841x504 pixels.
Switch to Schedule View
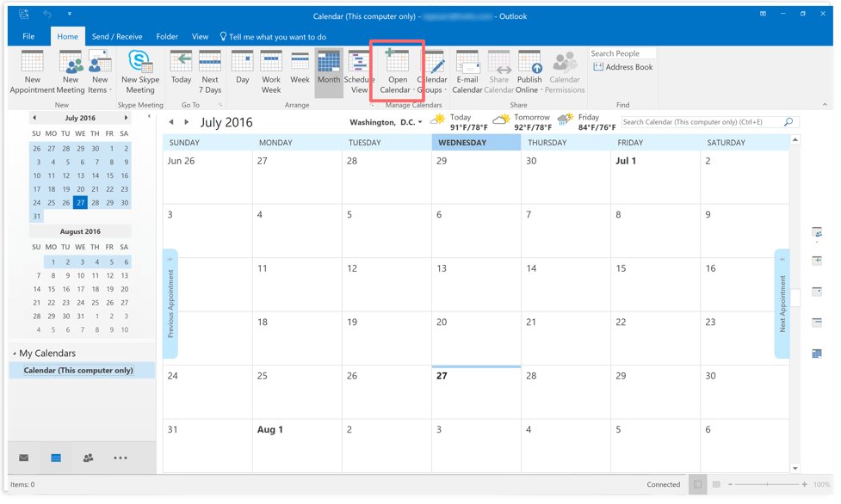click(x=358, y=72)
